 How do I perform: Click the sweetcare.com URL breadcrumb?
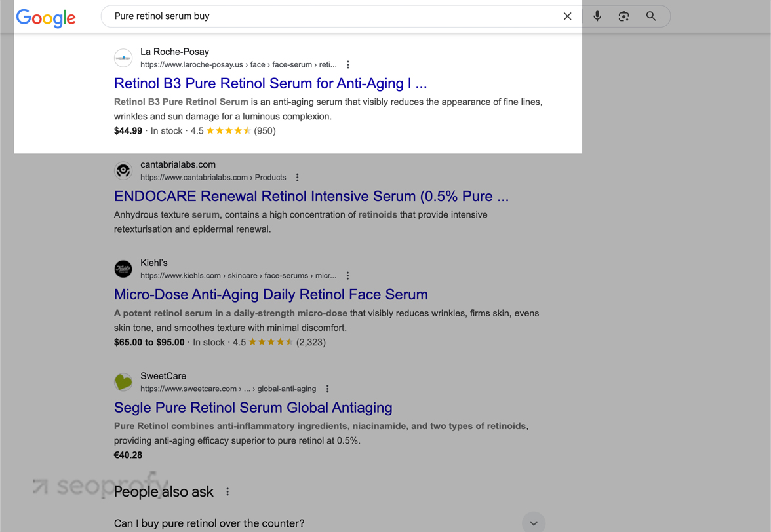228,389
